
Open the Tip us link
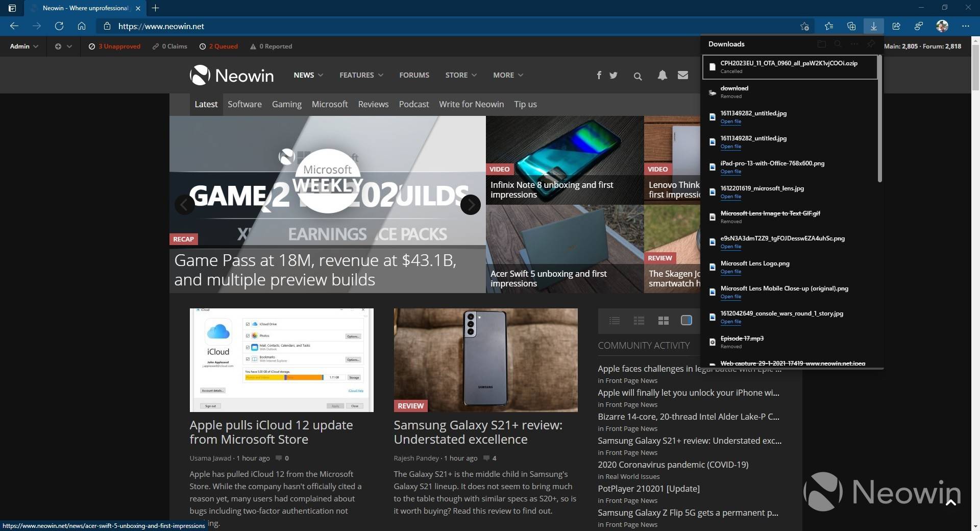pyautogui.click(x=525, y=104)
